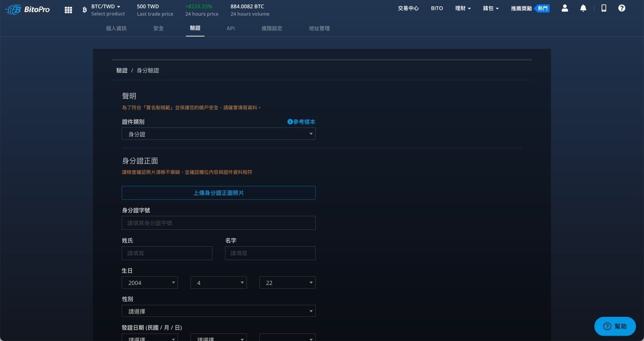
Task: Expand the 錢包 menu
Action: click(x=490, y=8)
